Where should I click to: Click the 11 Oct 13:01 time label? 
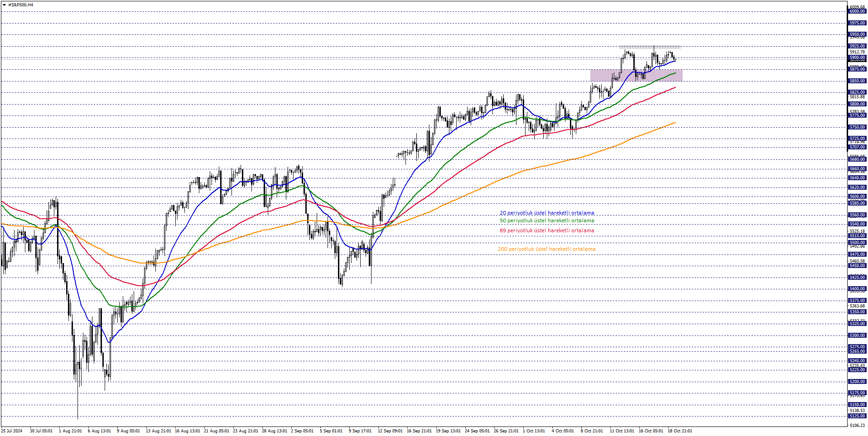tap(622, 431)
